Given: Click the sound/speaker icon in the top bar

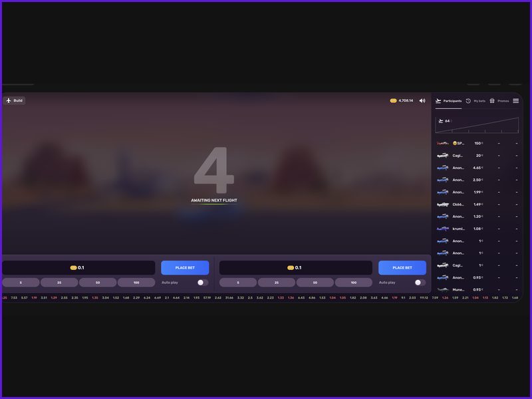Looking at the screenshot, I should point(422,100).
